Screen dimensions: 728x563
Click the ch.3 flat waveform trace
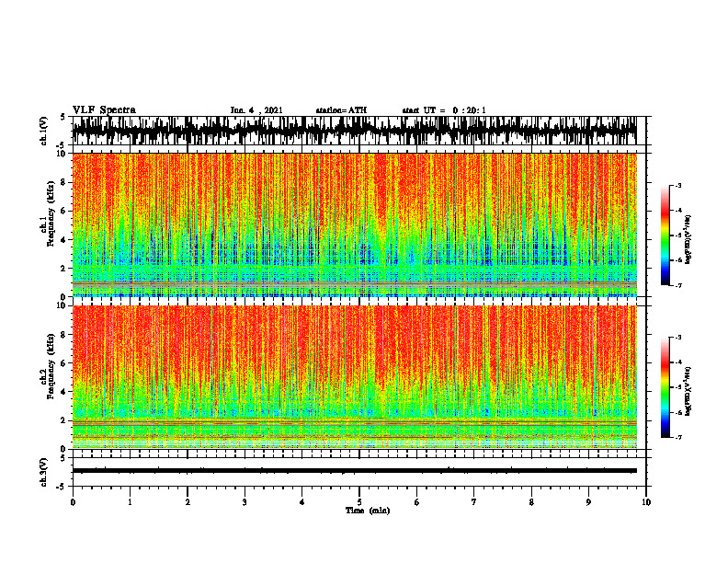354,471
